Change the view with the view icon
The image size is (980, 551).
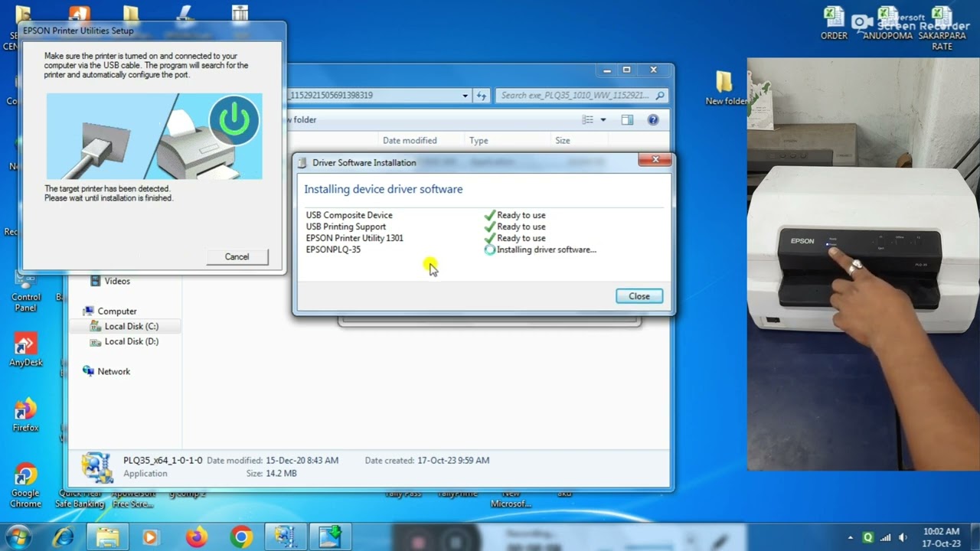pyautogui.click(x=588, y=120)
